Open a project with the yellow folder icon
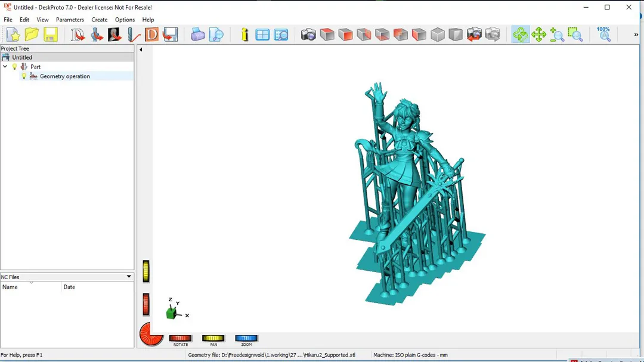Viewport: 644px width, 362px height. 32,35
